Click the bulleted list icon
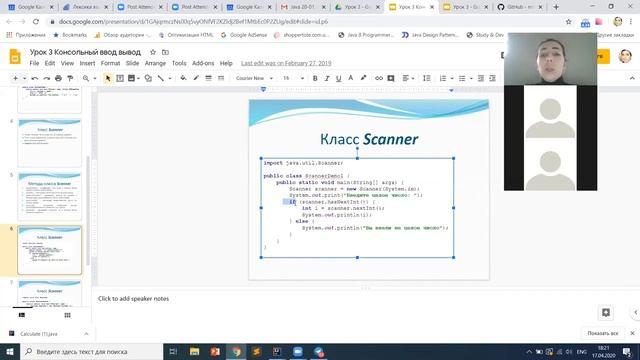Viewport: 640px width, 360px height. 462,78
